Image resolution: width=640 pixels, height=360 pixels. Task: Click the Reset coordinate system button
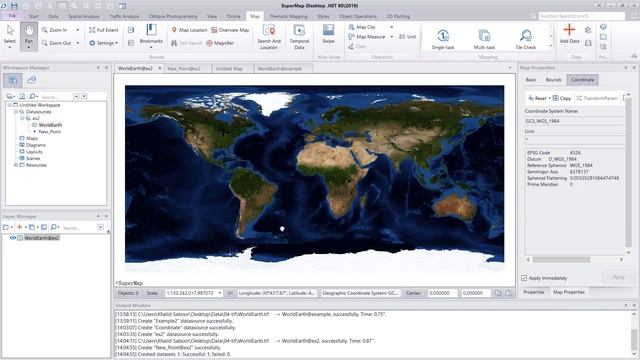[x=537, y=98]
